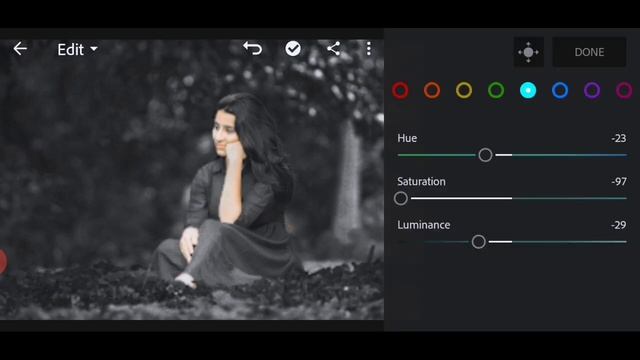Open the Edit dropdown menu

pos(77,49)
